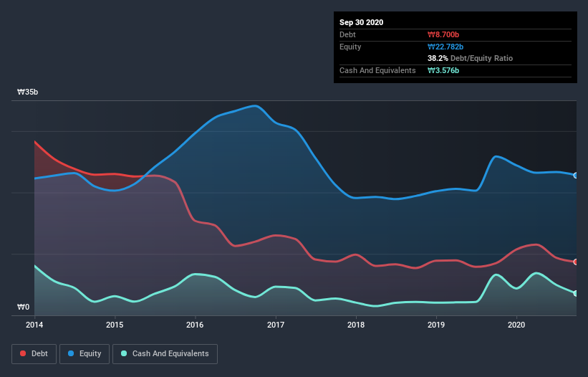Click the ₩22.782b equity value

click(x=445, y=47)
